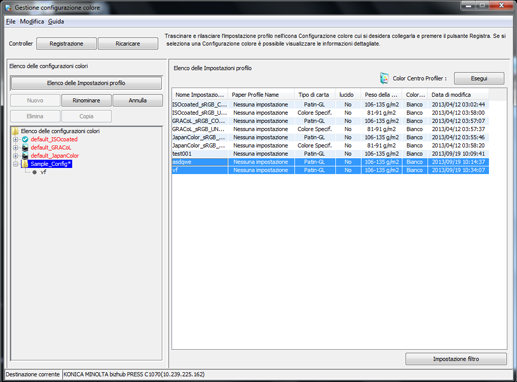
Task: Collapse the Sample_Config tree node
Action: [15, 164]
